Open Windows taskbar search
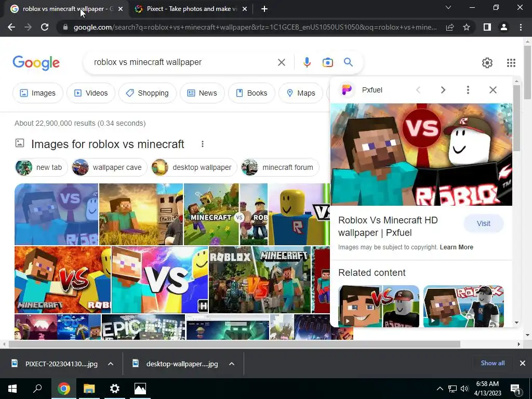532x399 pixels. [37, 389]
